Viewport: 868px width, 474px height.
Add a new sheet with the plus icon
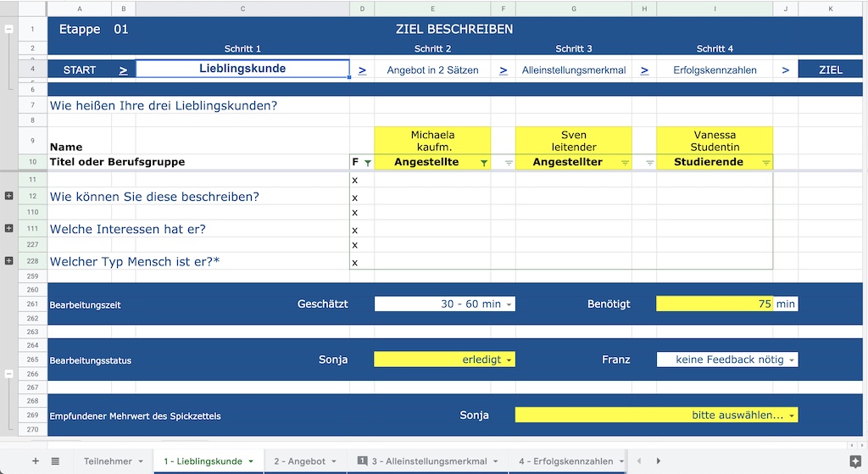click(36, 460)
